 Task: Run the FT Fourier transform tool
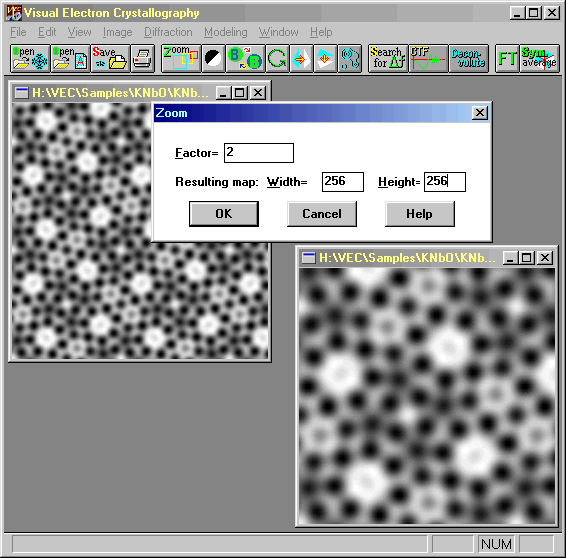pos(507,58)
